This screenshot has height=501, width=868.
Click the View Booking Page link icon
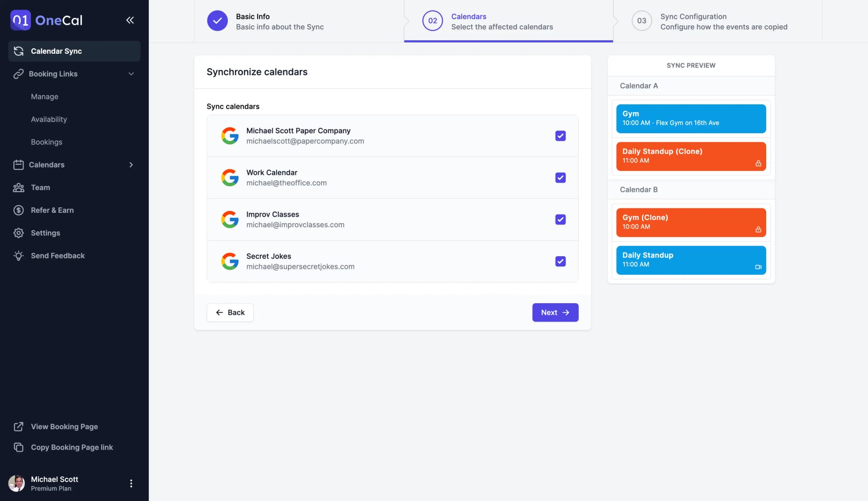(18, 426)
